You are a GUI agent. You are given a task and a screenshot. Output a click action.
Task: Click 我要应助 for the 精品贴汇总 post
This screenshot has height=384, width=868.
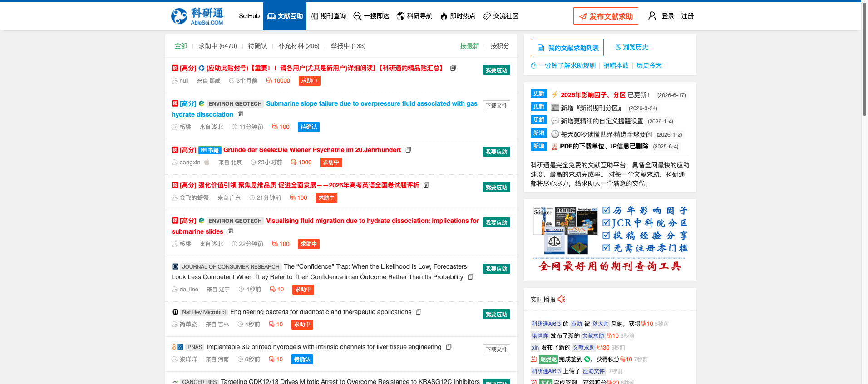tap(496, 70)
